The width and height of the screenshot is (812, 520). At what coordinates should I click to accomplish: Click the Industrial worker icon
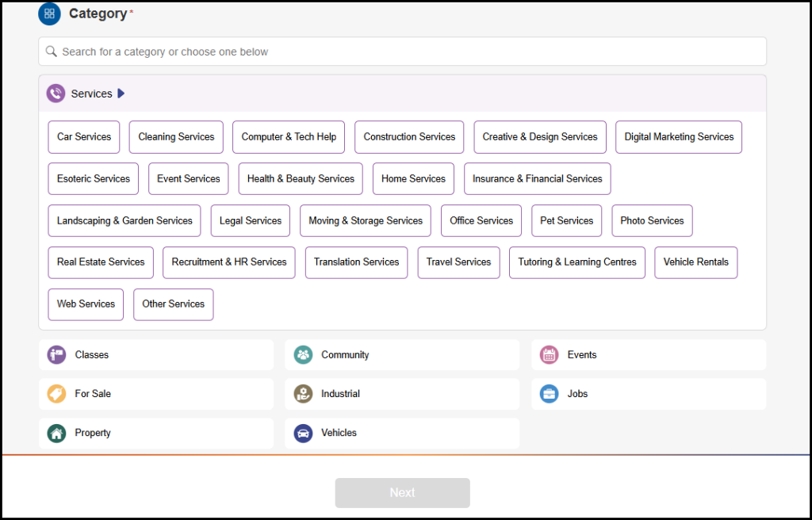point(302,394)
